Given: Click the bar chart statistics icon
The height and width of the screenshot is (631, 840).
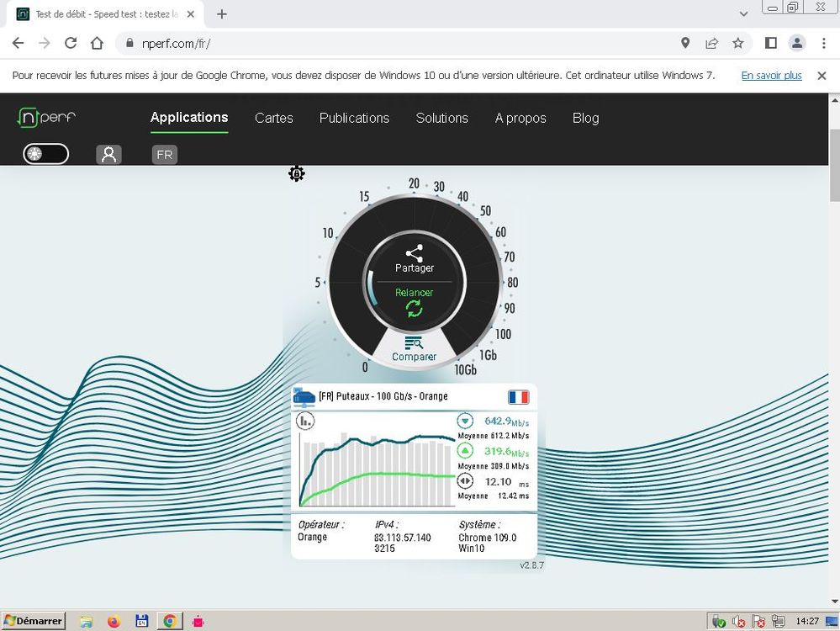Looking at the screenshot, I should (x=304, y=421).
